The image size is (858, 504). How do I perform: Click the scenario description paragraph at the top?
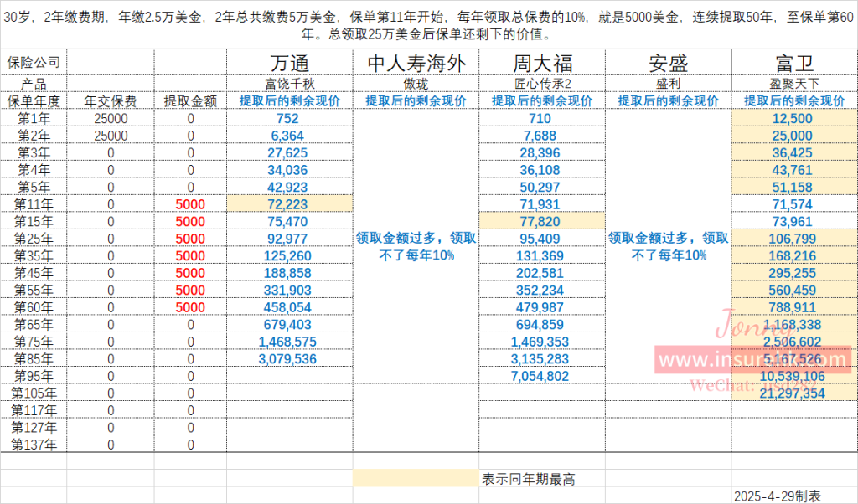point(429,25)
